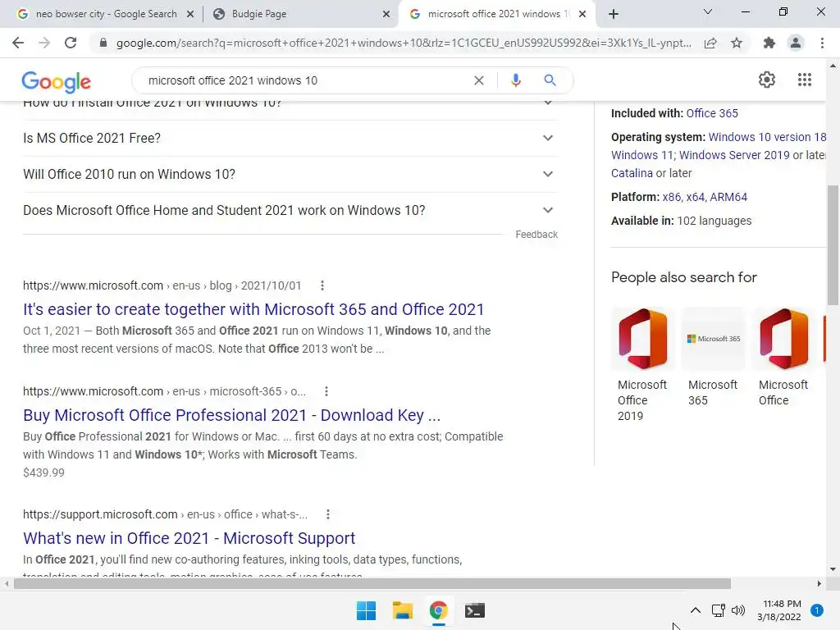This screenshot has width=840, height=630.
Task: Close the microsoft office 2021 tab
Action: [x=582, y=14]
